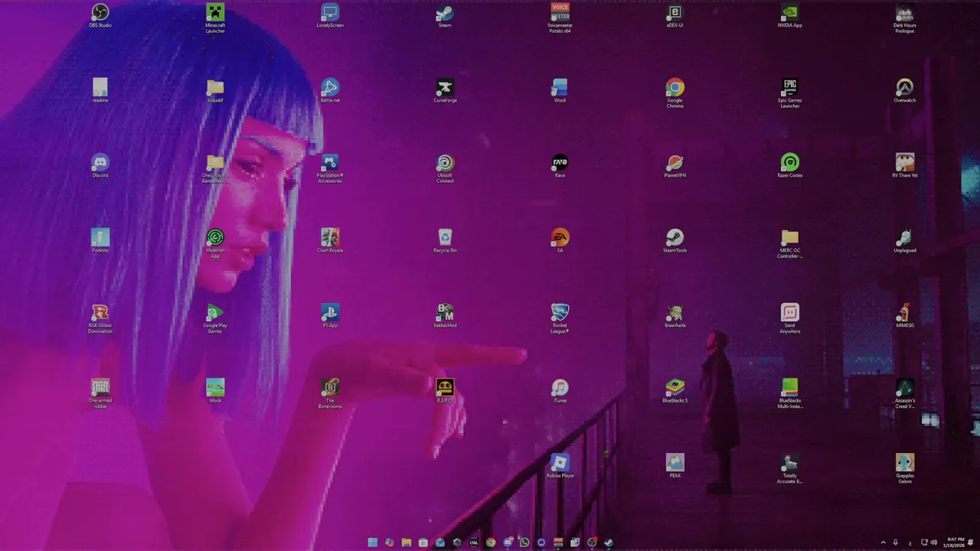Open the Rave desktop icon
980x551 pixels.
click(x=560, y=166)
